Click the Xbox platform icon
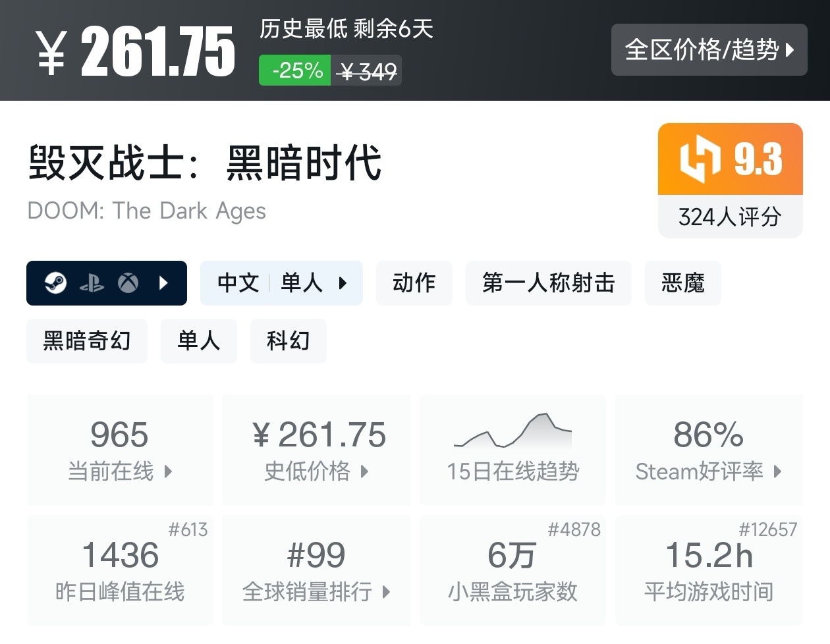The height and width of the screenshot is (644, 830). [128, 283]
